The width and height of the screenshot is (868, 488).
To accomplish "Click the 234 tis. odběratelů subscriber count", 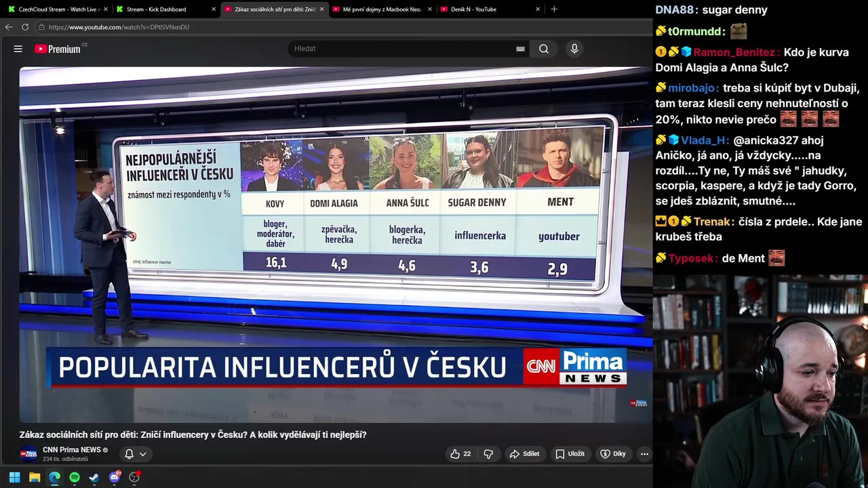I will (66, 460).
